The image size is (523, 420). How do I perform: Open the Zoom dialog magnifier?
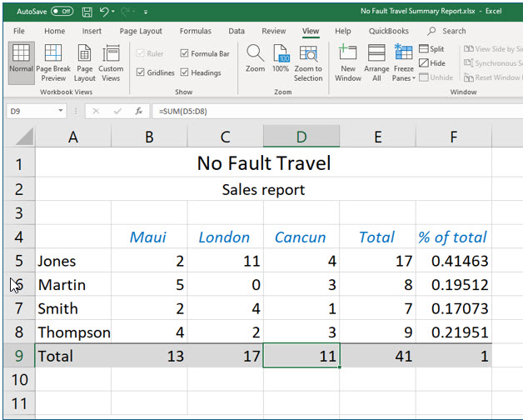(255, 58)
